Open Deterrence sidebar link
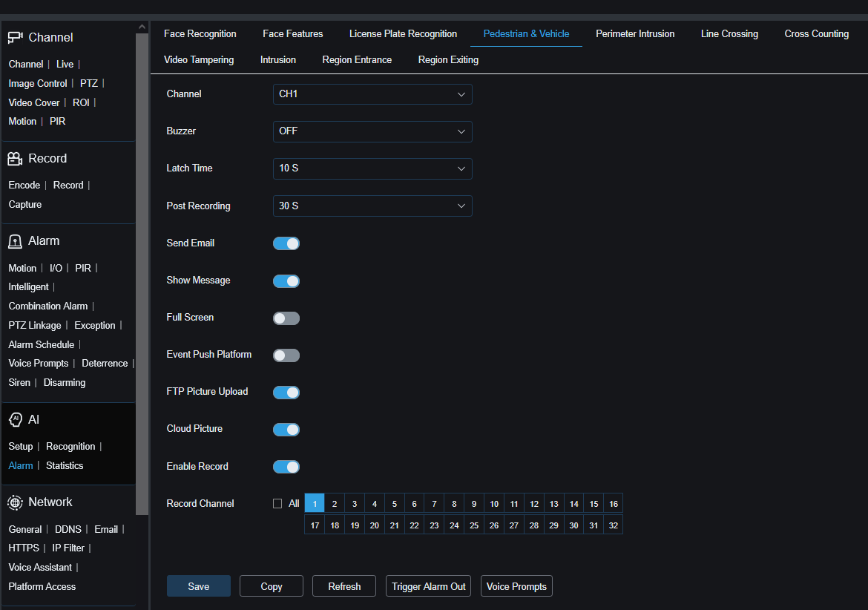The image size is (868, 610). click(x=105, y=364)
